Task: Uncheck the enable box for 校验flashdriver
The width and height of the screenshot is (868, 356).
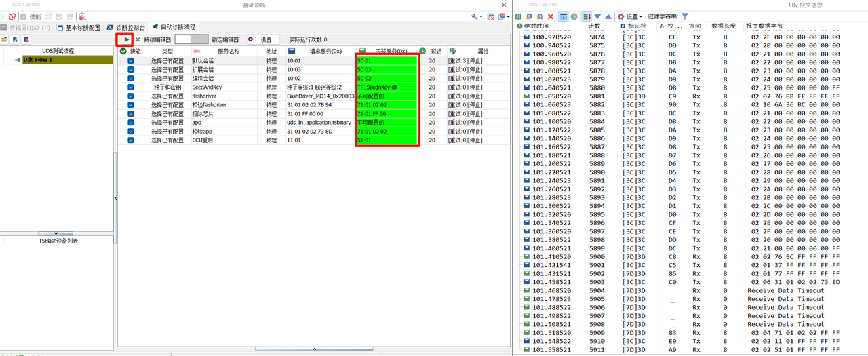Action: (x=131, y=105)
